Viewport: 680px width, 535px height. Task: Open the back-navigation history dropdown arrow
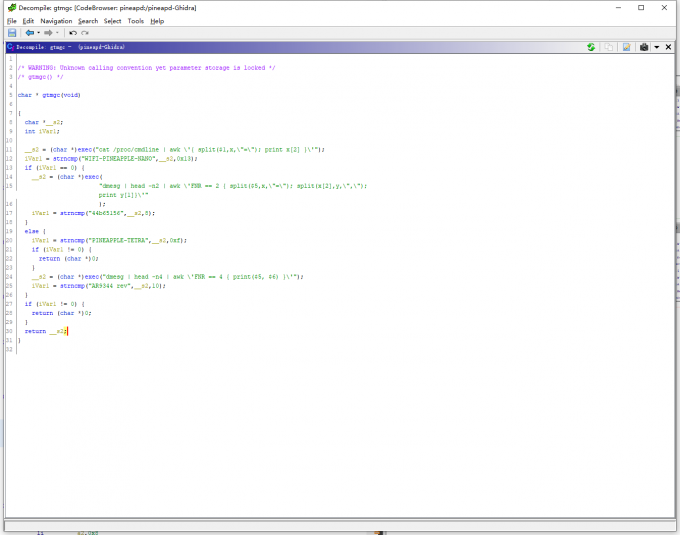tap(39, 33)
